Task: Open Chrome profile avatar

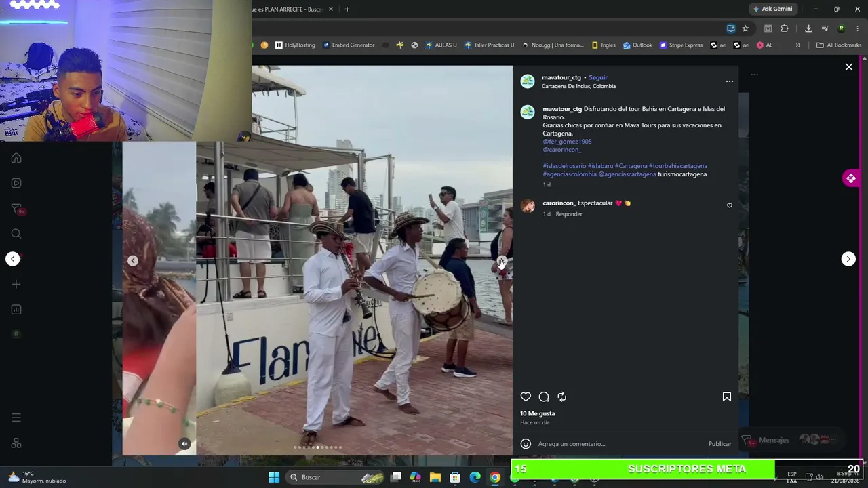Action: tap(842, 28)
